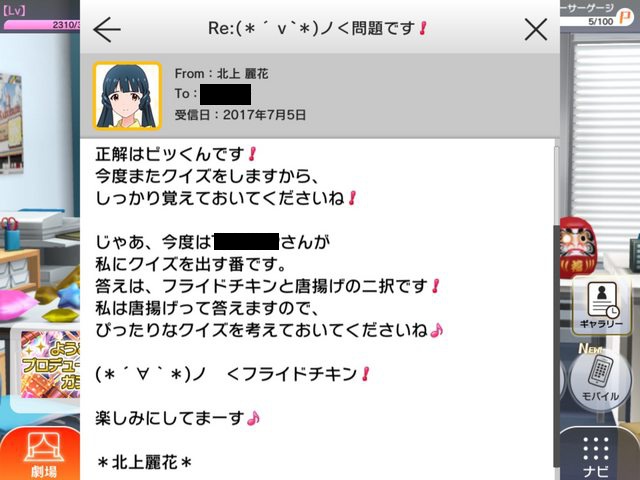Viewport: 640px width, 480px height.
Task: Open 北上麗花's profile avatar thumbnail
Action: tap(127, 96)
